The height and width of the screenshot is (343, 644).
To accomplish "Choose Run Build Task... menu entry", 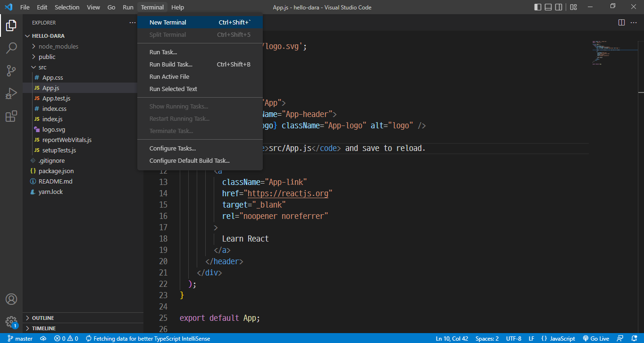I will (200, 64).
